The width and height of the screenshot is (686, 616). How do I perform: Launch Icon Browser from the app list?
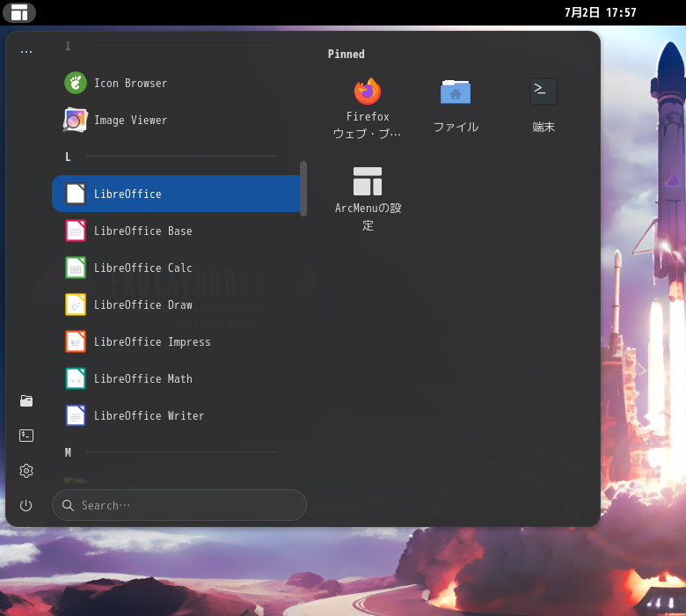[176, 84]
